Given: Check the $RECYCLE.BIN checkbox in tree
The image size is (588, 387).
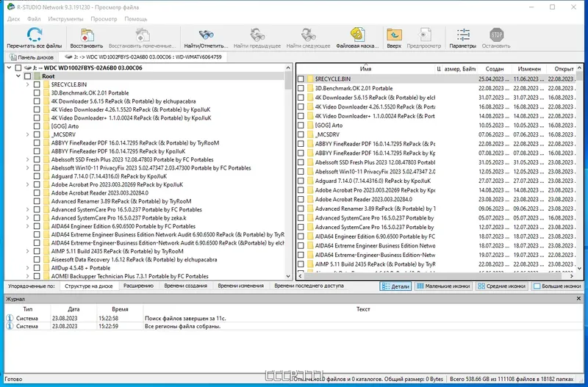Looking at the screenshot, I should click(x=37, y=84).
